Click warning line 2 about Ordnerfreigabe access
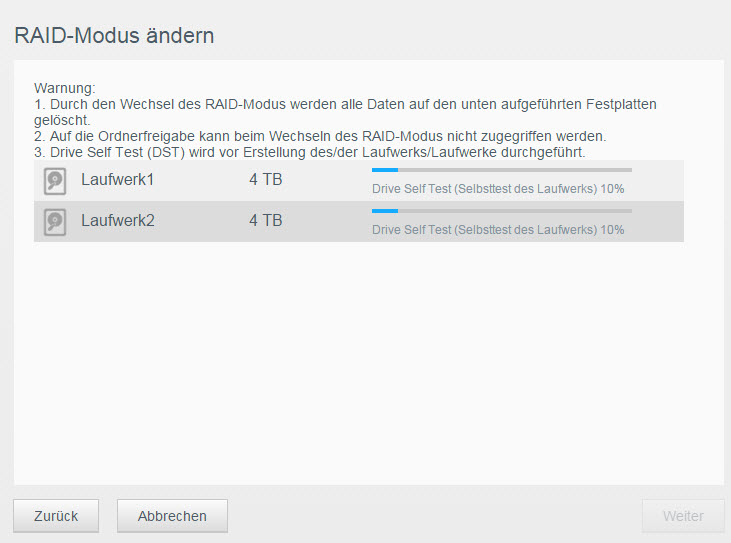This screenshot has height=543, width=731. pyautogui.click(x=320, y=136)
